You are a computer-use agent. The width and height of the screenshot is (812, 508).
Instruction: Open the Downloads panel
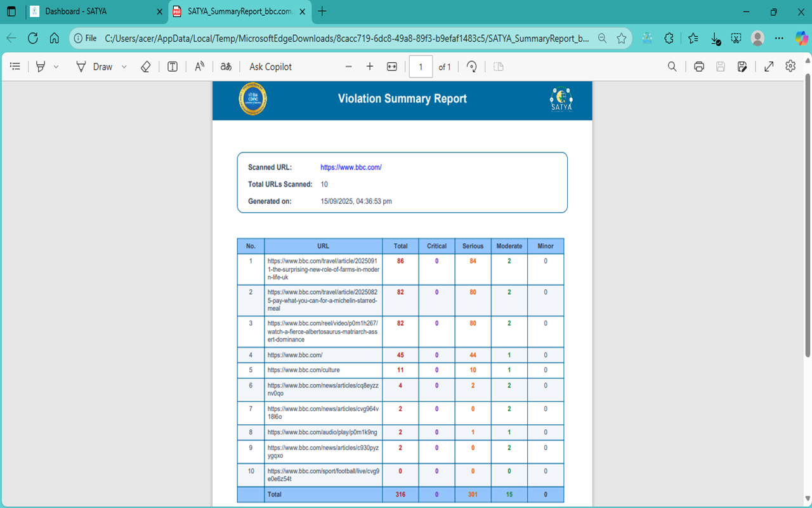pyautogui.click(x=715, y=39)
